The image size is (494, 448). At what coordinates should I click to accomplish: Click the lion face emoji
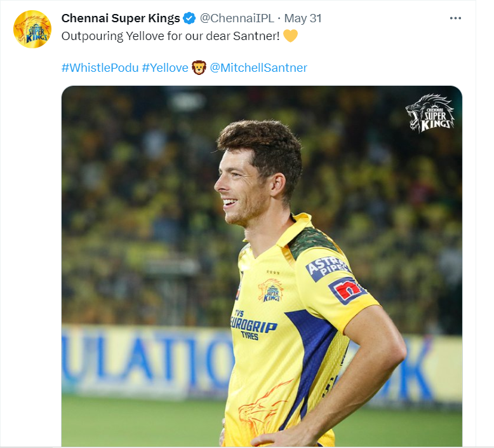(199, 68)
